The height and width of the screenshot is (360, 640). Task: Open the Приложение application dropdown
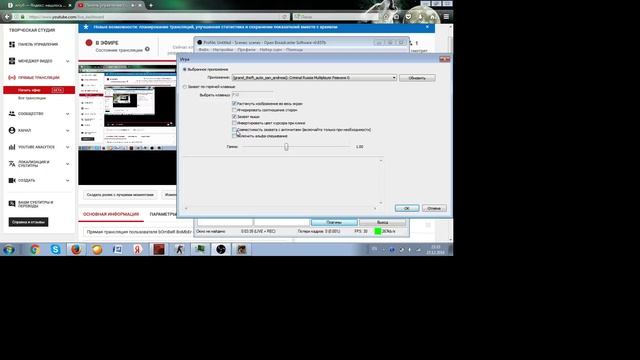314,78
